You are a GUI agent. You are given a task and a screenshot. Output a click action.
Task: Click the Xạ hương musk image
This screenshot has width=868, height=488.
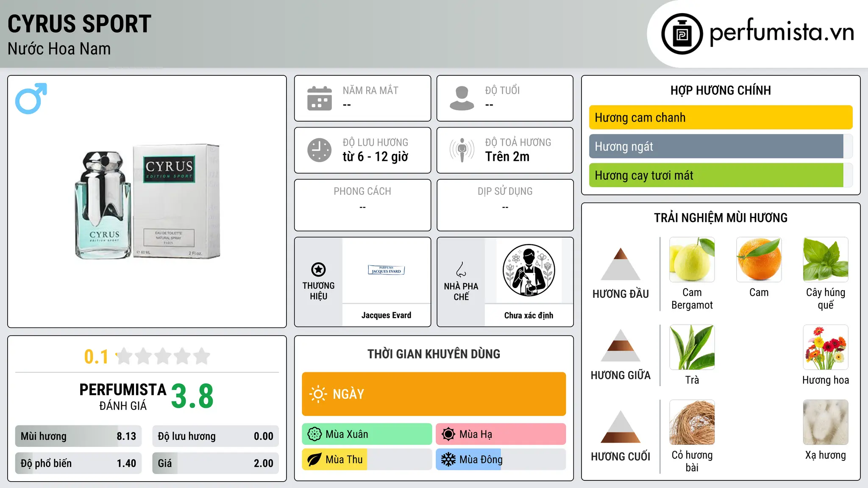pos(826,422)
